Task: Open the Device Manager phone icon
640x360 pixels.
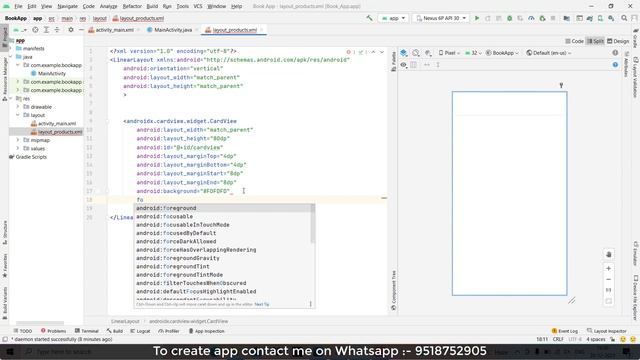Action: pos(600,18)
